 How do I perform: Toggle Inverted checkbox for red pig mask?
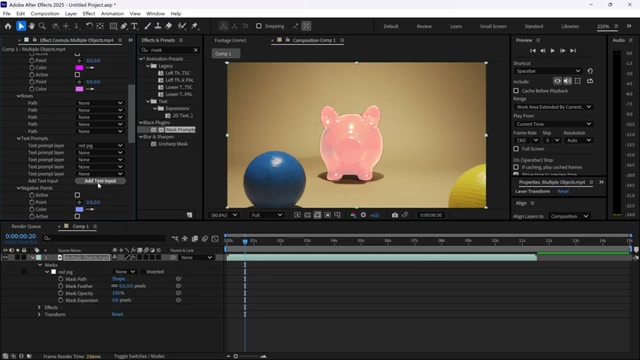[143, 272]
